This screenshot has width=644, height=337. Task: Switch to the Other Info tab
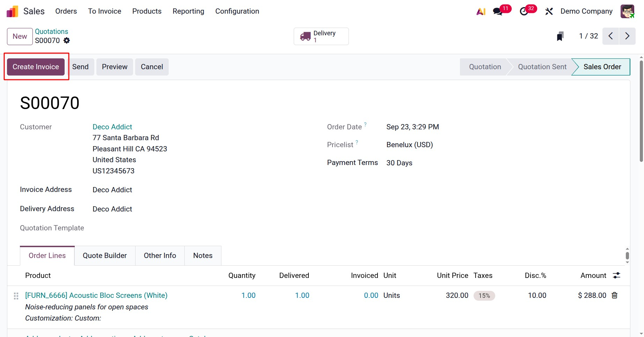coord(160,256)
